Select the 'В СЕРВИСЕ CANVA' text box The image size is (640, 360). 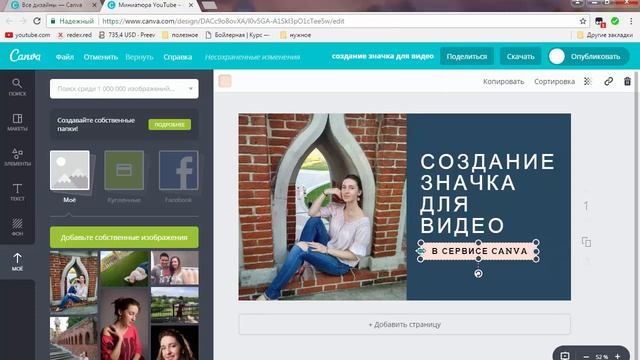[479, 251]
